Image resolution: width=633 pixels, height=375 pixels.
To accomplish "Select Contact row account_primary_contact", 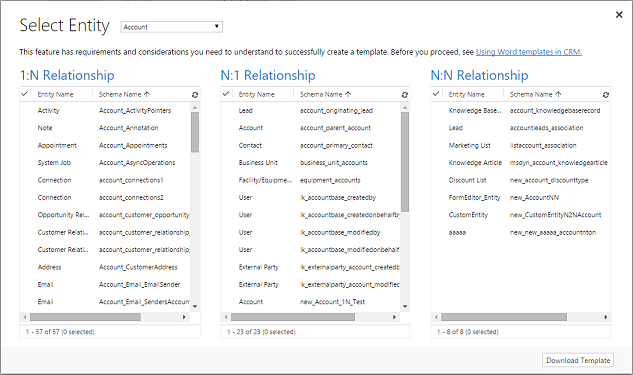I will [311, 145].
